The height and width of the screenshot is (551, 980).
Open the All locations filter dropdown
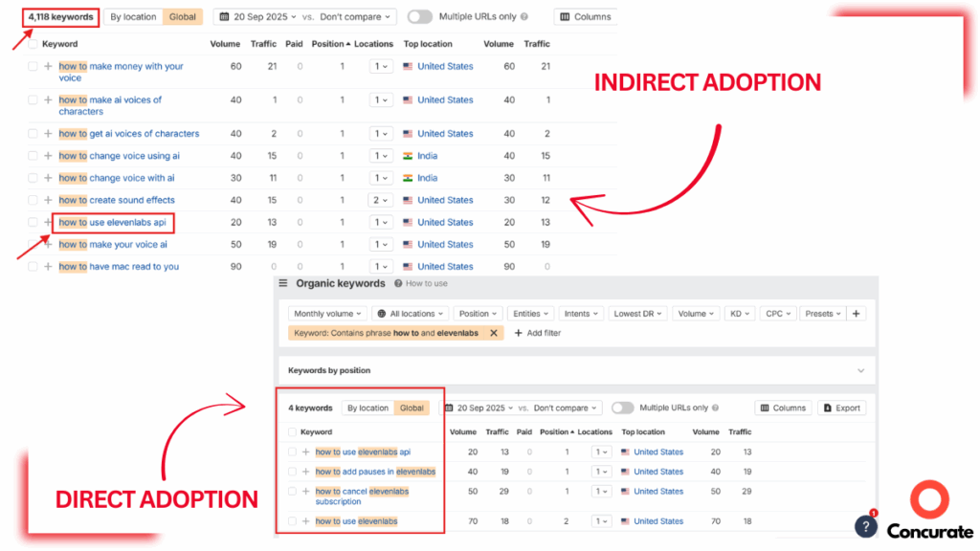click(412, 314)
